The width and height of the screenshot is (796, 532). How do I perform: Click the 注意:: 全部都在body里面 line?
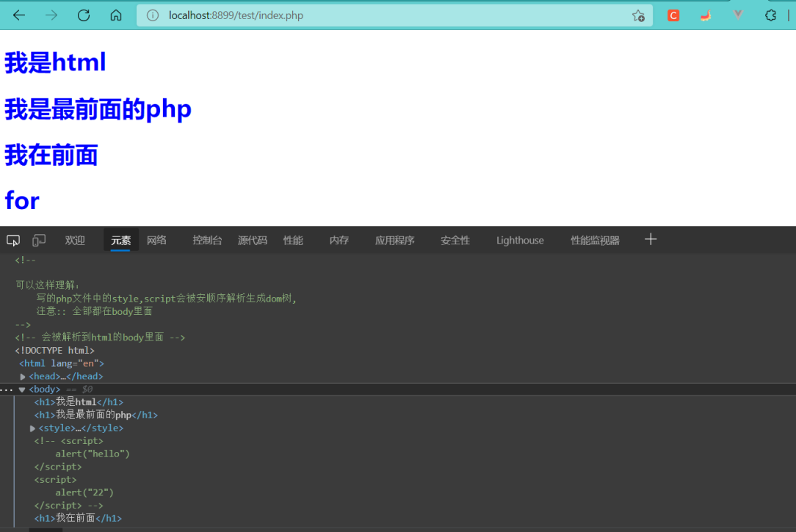tap(95, 311)
